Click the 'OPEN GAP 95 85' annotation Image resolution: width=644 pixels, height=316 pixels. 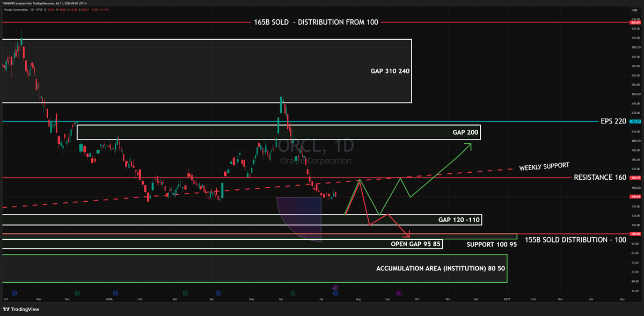click(x=415, y=244)
